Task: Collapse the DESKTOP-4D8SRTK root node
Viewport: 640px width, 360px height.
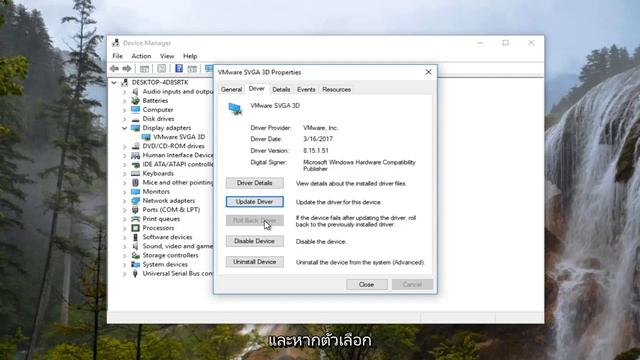Action: click(x=114, y=82)
